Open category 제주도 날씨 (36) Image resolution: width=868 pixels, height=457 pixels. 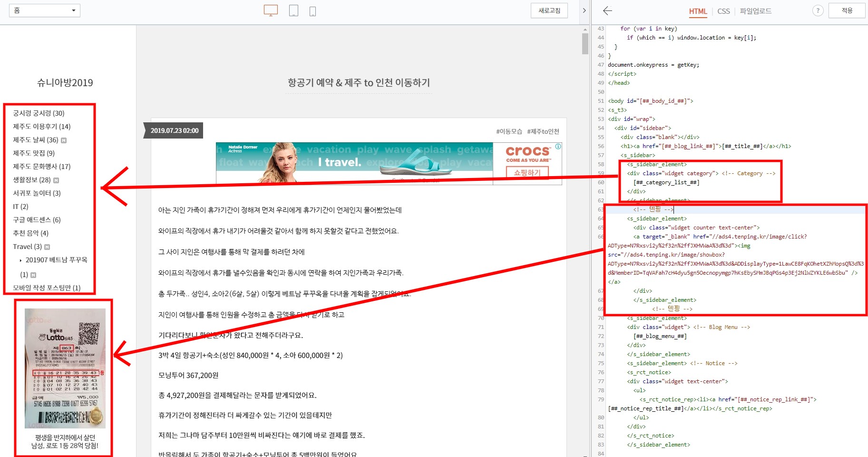click(x=35, y=140)
